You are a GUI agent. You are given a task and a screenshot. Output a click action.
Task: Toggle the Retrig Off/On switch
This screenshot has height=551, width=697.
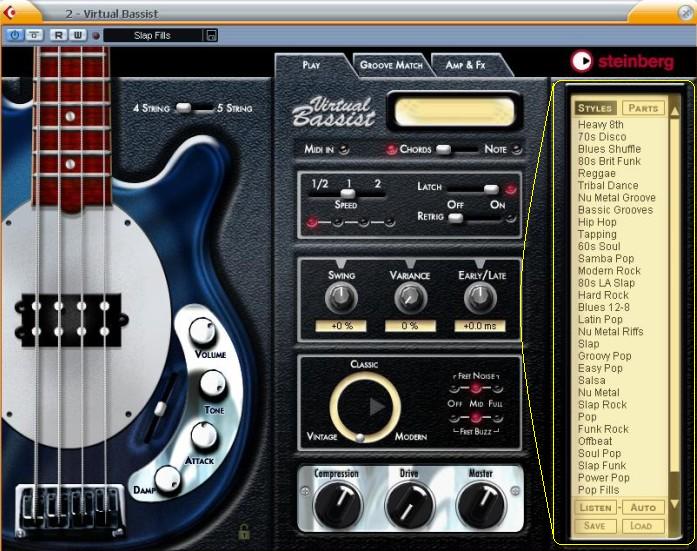[474, 218]
